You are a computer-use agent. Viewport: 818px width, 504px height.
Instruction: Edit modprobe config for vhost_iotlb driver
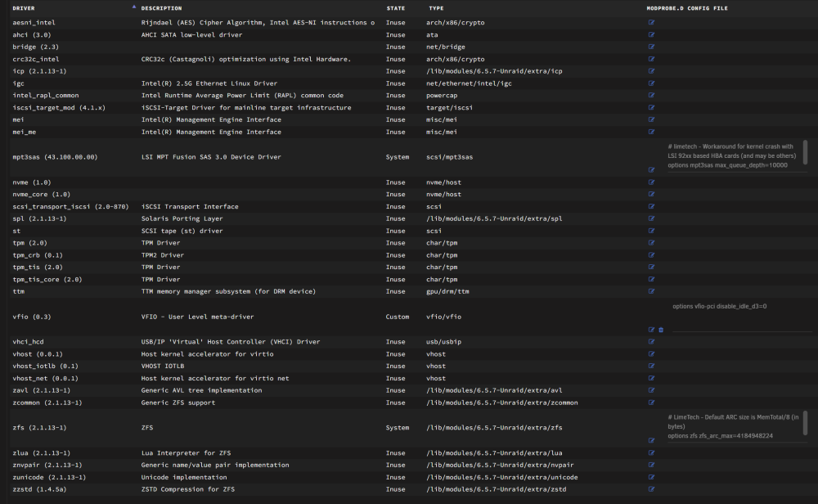(x=651, y=366)
